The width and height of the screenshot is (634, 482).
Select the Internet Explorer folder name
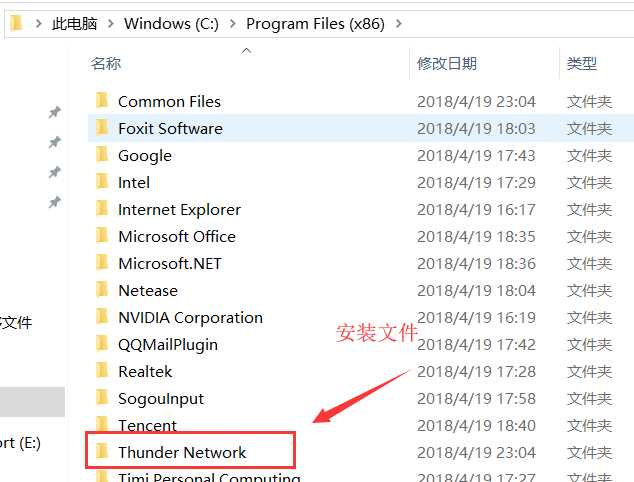click(x=179, y=210)
